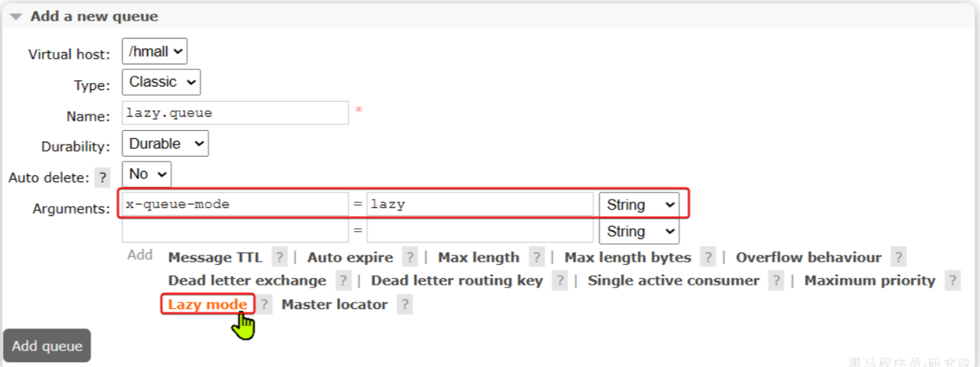This screenshot has width=980, height=367.
Task: Focus the queue Name input field
Action: click(x=235, y=113)
